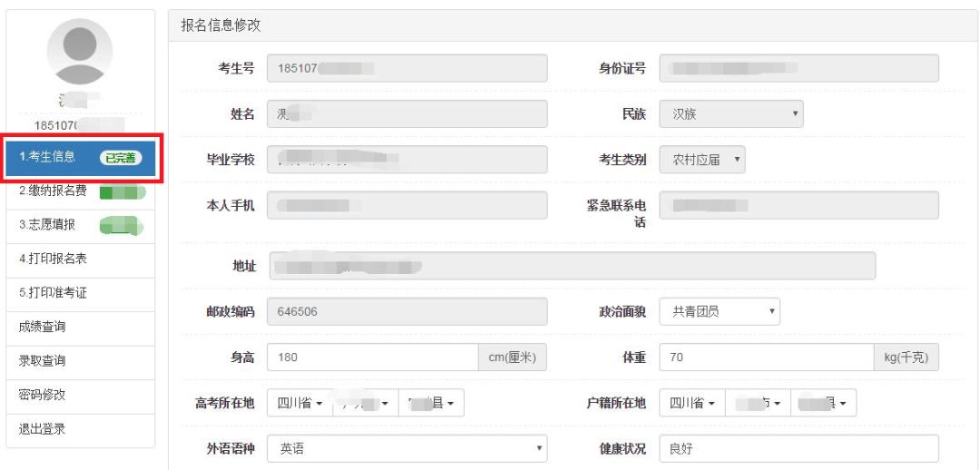The height and width of the screenshot is (470, 980).
Task: Click the 身份证号 input field
Action: (799, 68)
